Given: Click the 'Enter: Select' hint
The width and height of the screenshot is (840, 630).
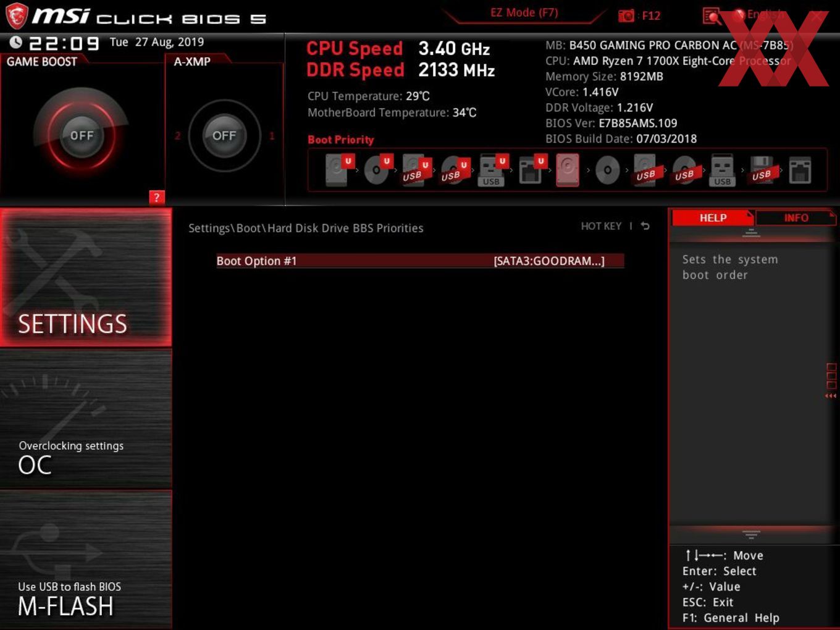Looking at the screenshot, I should pyautogui.click(x=719, y=571).
